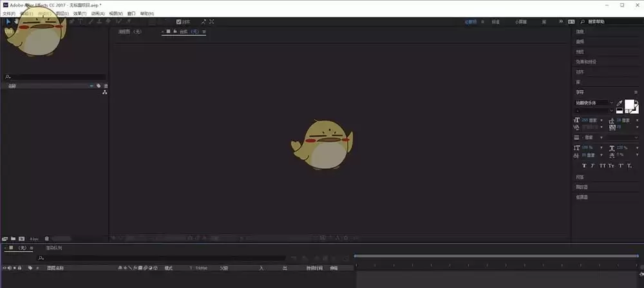Image resolution: width=644 pixels, height=288 pixels.
Task: Select the Selection arrow tool
Action: coord(8,21)
